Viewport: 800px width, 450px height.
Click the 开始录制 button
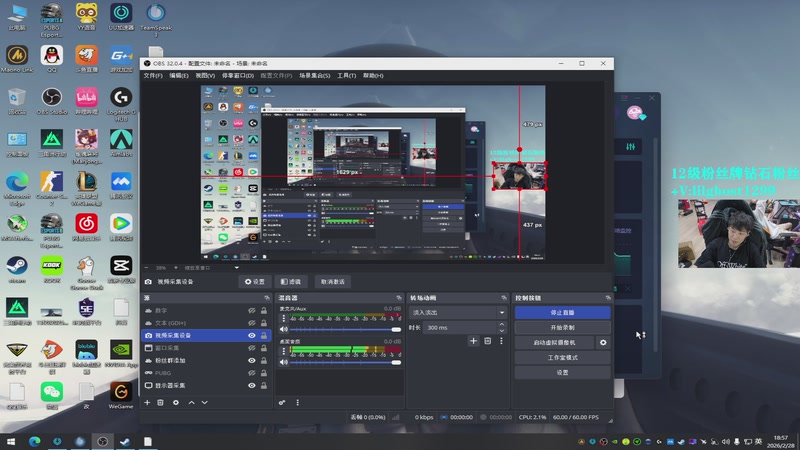click(562, 327)
